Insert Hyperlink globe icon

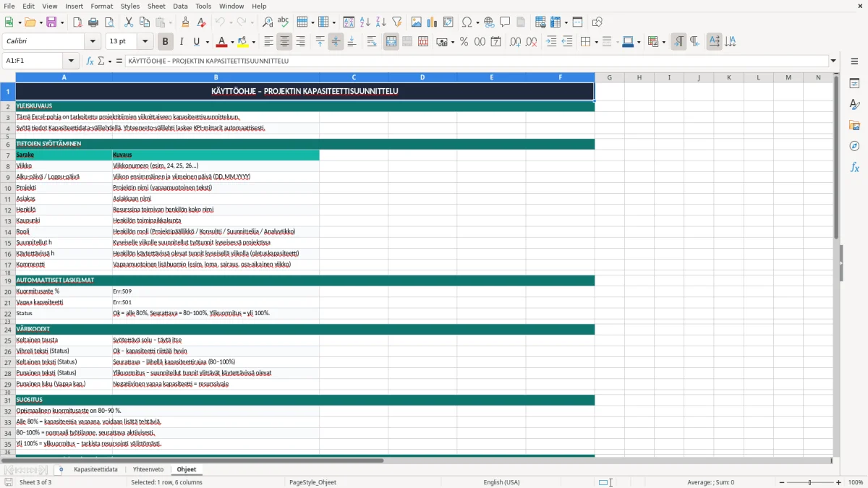[489, 22]
